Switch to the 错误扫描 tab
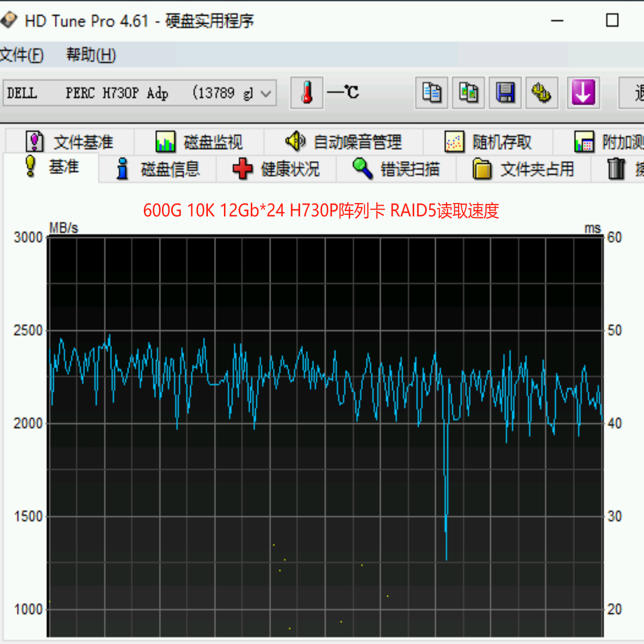644x644 pixels. pyautogui.click(x=396, y=169)
